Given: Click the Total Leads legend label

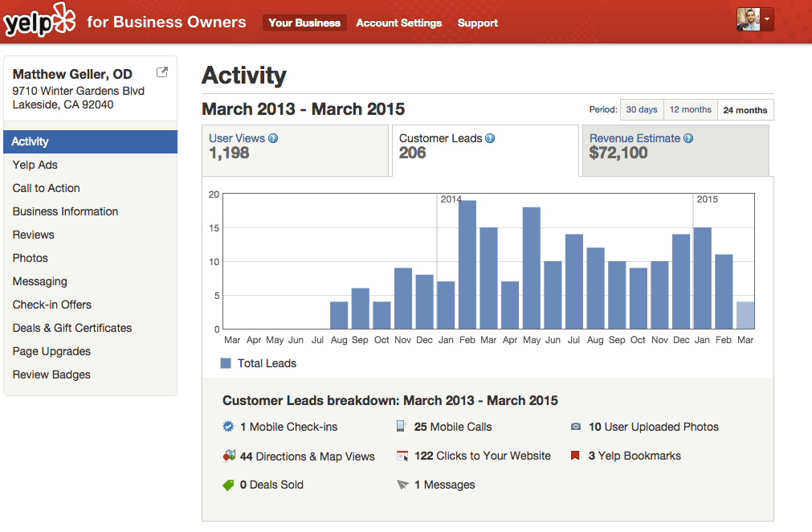Looking at the screenshot, I should 267,364.
